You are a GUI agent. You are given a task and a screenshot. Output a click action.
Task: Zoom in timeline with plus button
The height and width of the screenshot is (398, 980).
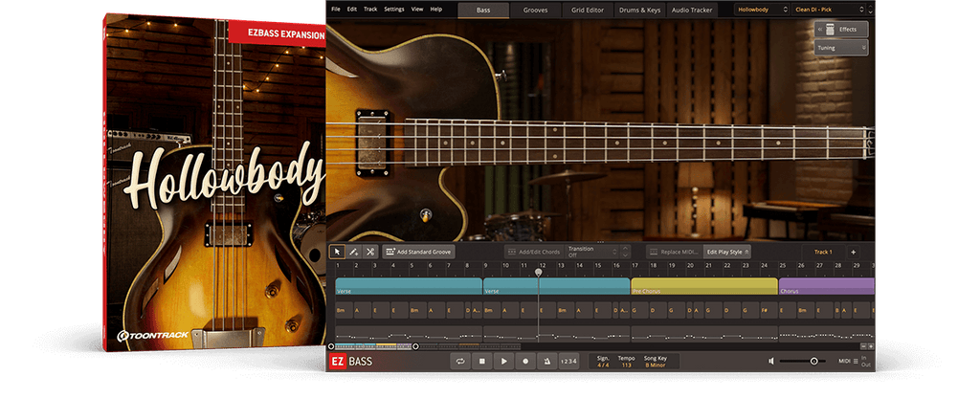pos(871,346)
